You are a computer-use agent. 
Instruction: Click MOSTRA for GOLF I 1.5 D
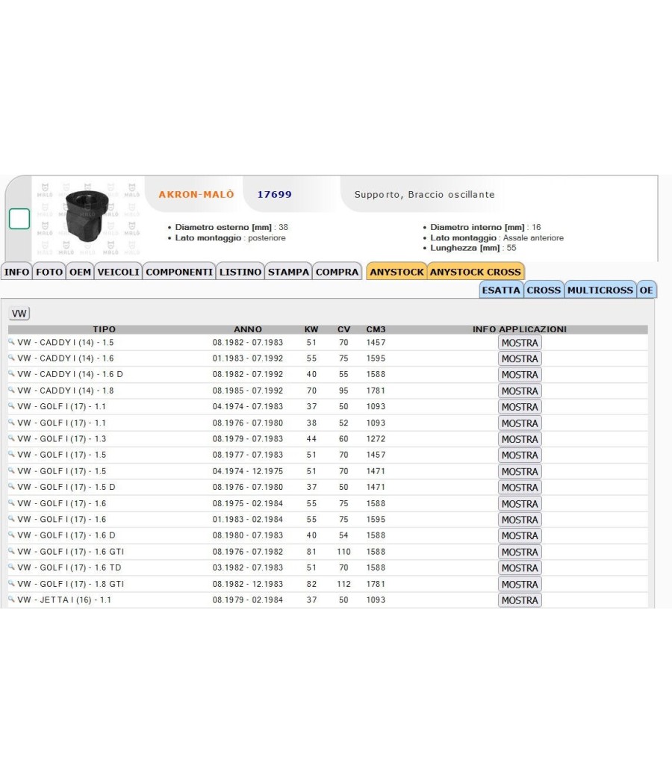pyautogui.click(x=520, y=488)
